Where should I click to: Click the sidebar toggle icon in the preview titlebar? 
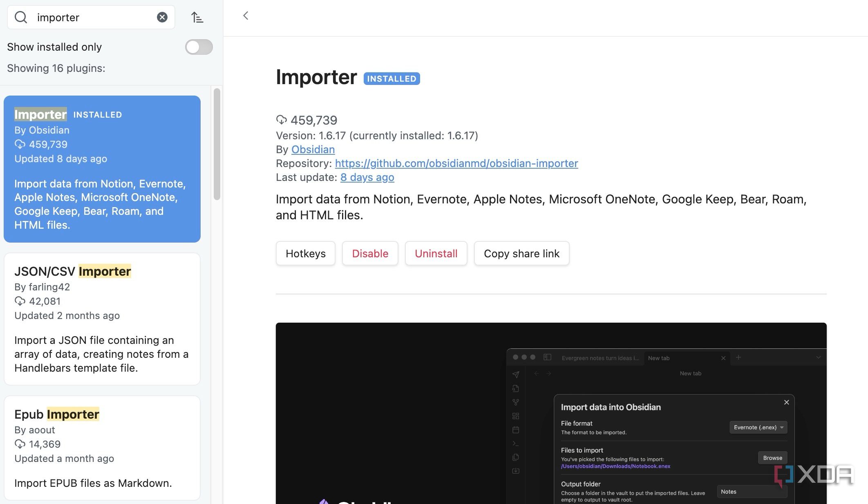[x=548, y=357]
